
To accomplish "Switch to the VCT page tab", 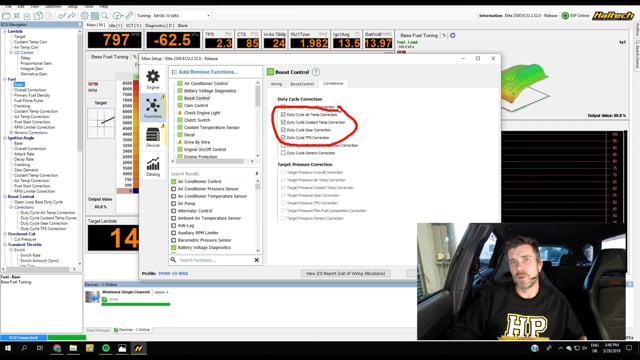I will 133,25.
